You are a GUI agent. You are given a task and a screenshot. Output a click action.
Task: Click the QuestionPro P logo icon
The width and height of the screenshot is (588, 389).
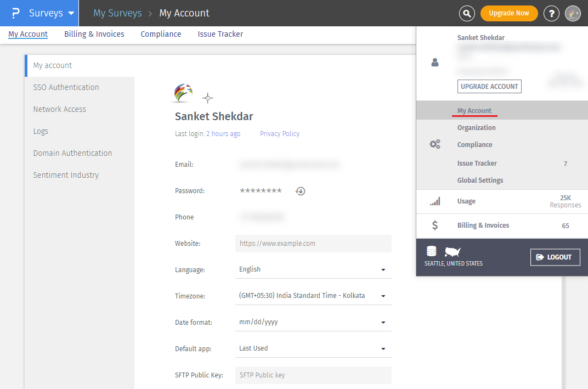(x=15, y=13)
